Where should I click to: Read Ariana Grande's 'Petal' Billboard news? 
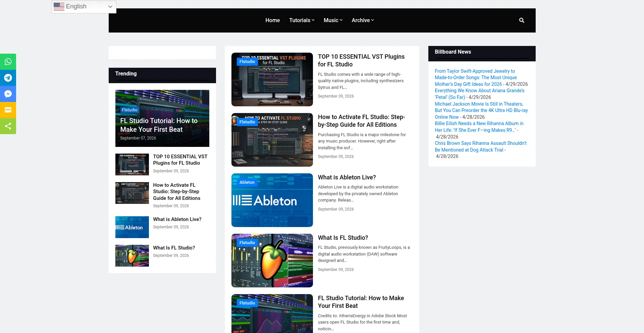[480, 94]
